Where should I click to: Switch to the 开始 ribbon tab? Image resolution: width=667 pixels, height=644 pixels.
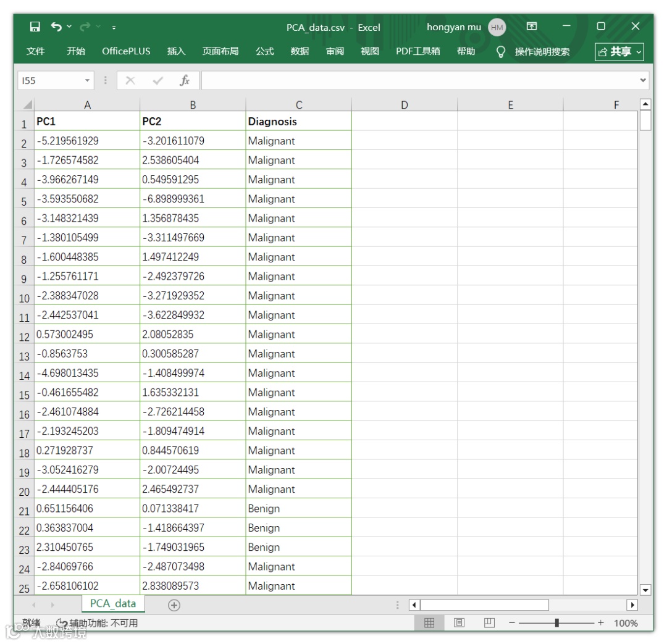[x=76, y=51]
